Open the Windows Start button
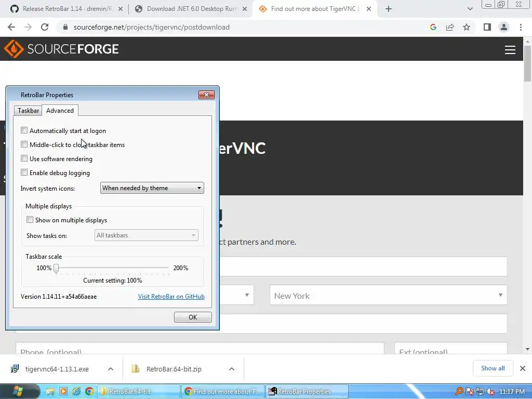 (x=17, y=392)
